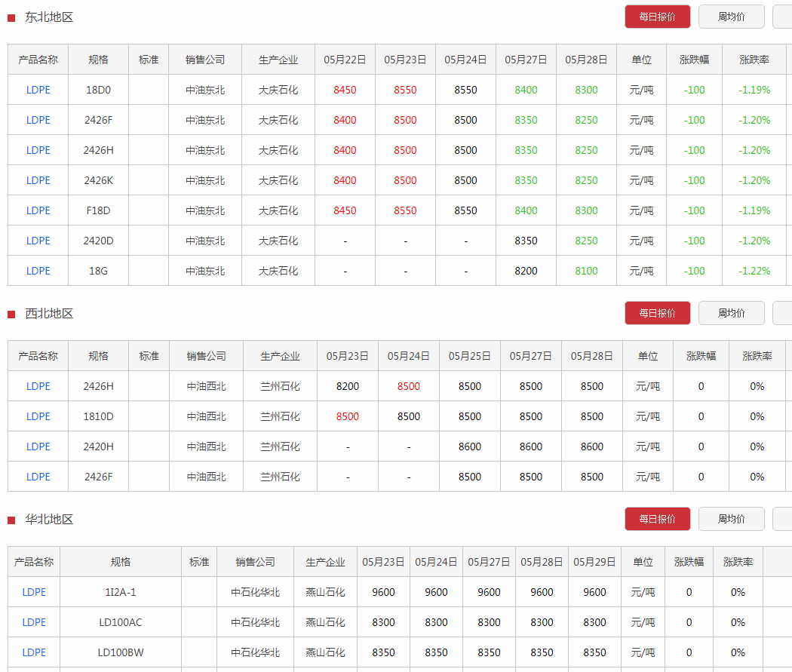Select 每日报价 tab in 西北地区 section
Screen dimensions: 792x672
tap(657, 313)
